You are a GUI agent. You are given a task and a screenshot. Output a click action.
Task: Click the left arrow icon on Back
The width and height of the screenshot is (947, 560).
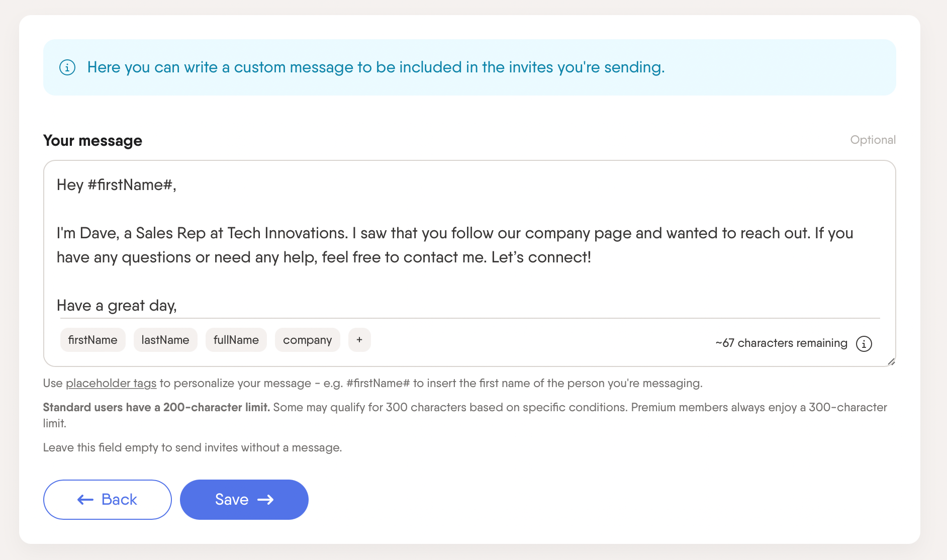85,500
